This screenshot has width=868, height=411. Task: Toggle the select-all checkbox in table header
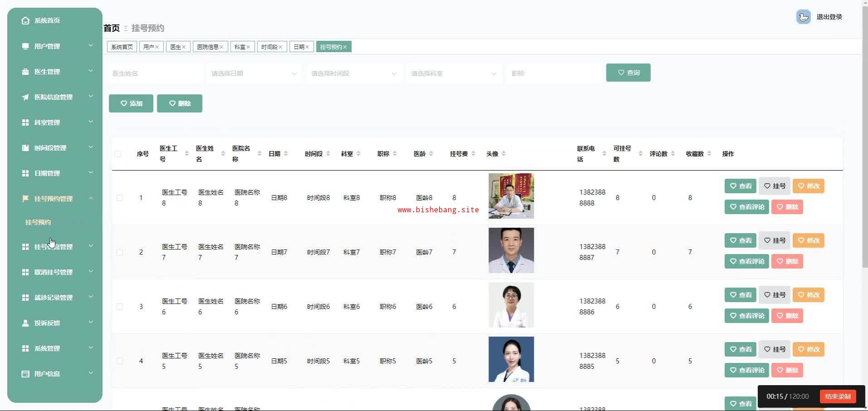[x=118, y=154]
